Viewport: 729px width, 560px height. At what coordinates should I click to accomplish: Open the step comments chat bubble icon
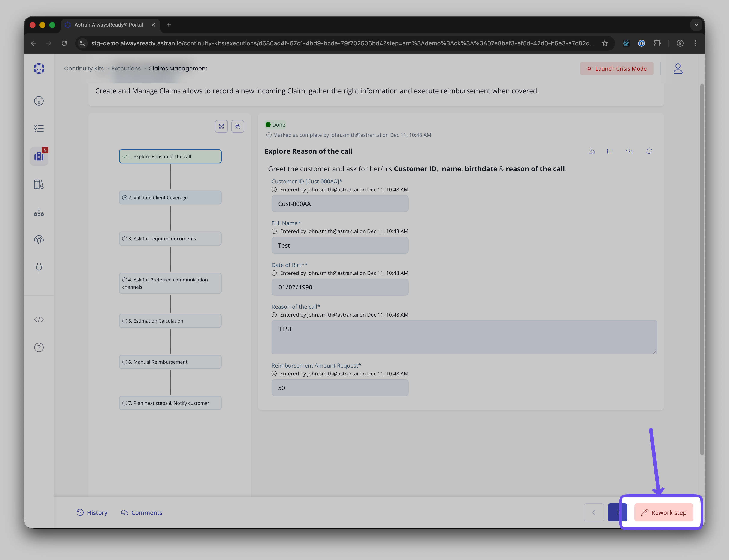(x=629, y=151)
